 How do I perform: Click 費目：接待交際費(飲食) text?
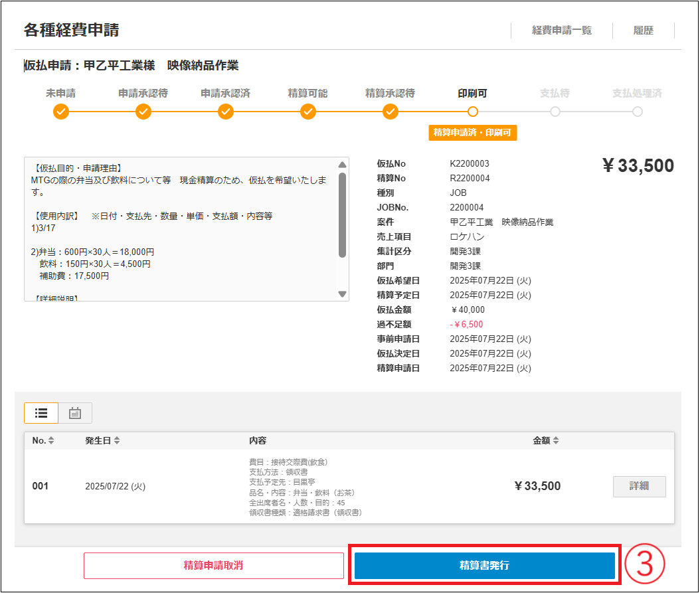(x=288, y=462)
